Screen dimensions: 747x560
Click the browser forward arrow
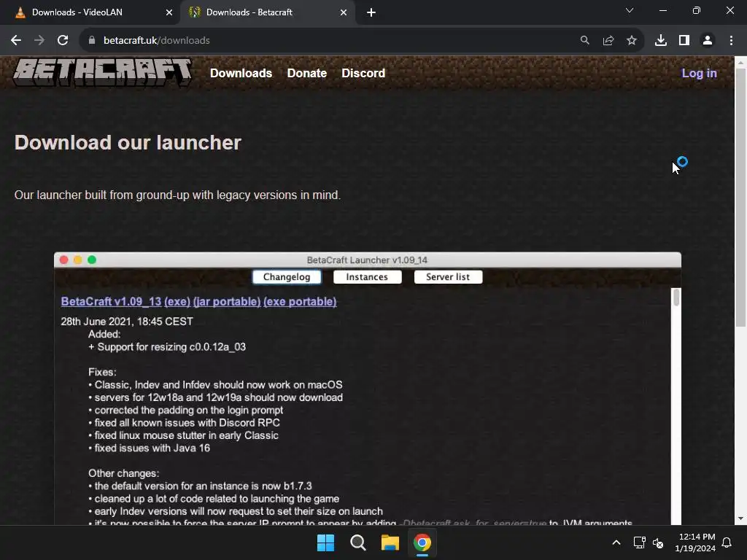39,41
